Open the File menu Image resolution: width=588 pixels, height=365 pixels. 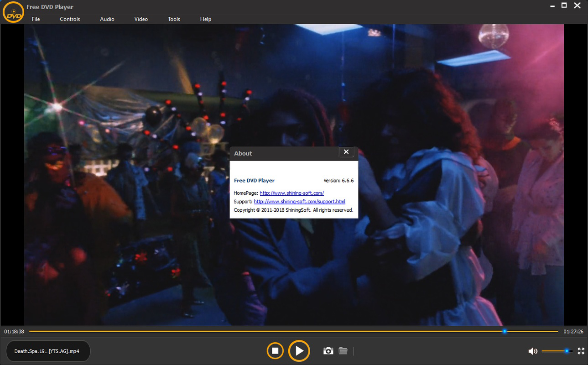click(x=36, y=19)
